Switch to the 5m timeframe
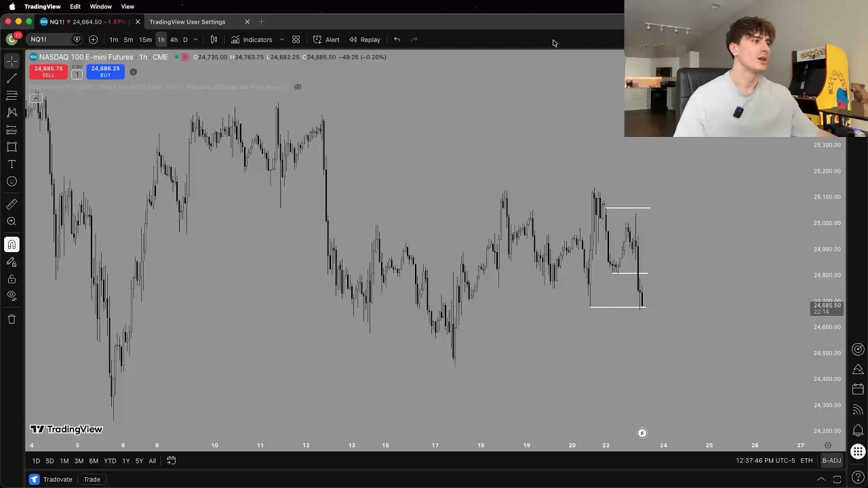Screen dimensions: 868x488 click(x=128, y=39)
